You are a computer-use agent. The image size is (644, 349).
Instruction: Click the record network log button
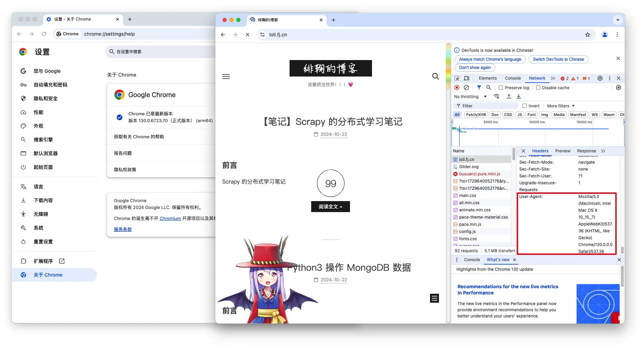[457, 88]
